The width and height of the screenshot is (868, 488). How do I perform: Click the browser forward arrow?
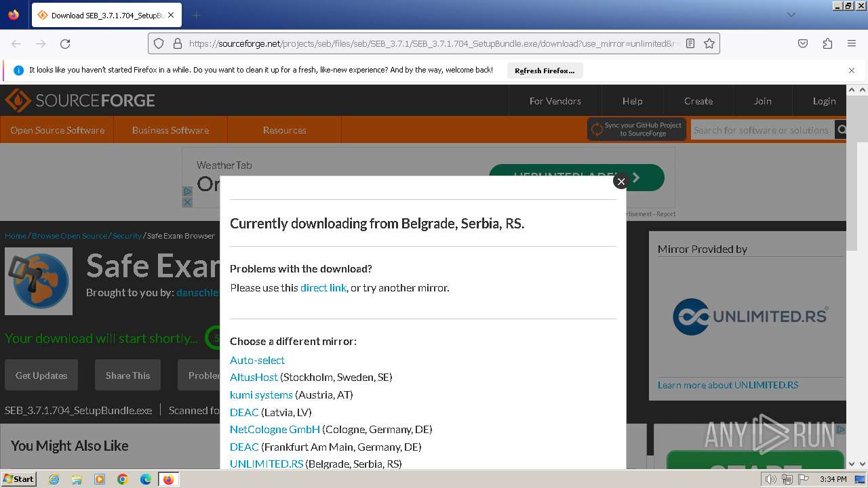pos(41,43)
